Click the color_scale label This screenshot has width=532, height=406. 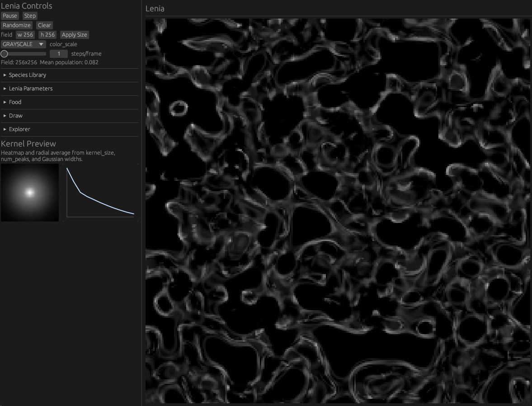tap(63, 44)
